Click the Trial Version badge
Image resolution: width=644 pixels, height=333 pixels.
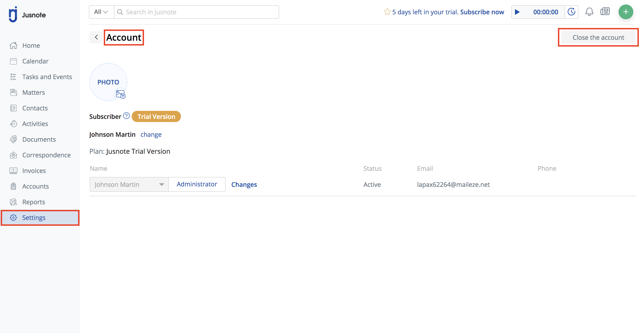pos(156,117)
